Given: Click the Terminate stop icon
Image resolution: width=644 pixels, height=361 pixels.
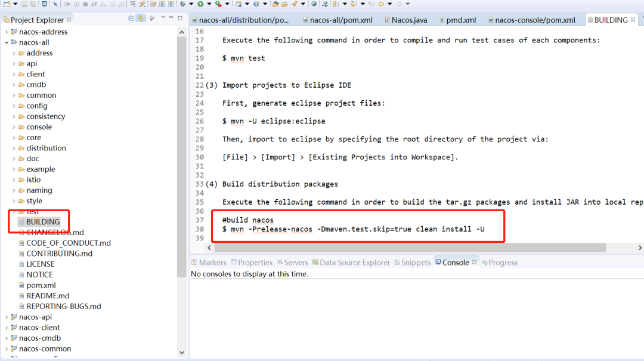Looking at the screenshot, I should [85, 4].
